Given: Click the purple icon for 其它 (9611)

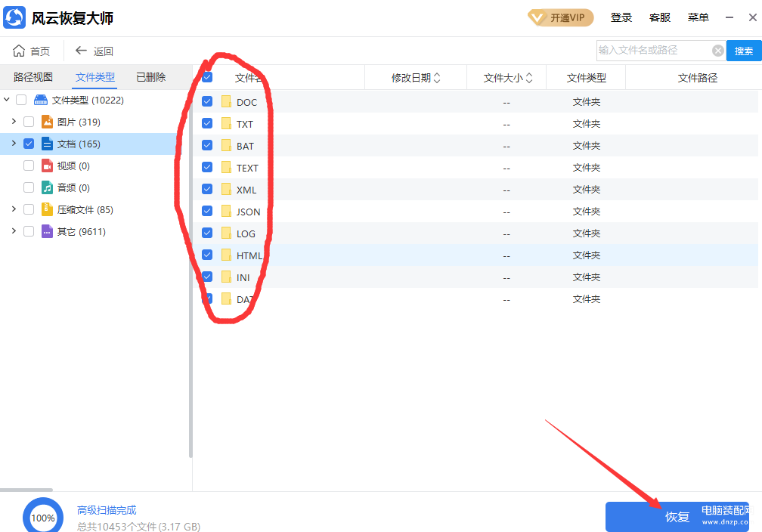Looking at the screenshot, I should click(x=47, y=231).
